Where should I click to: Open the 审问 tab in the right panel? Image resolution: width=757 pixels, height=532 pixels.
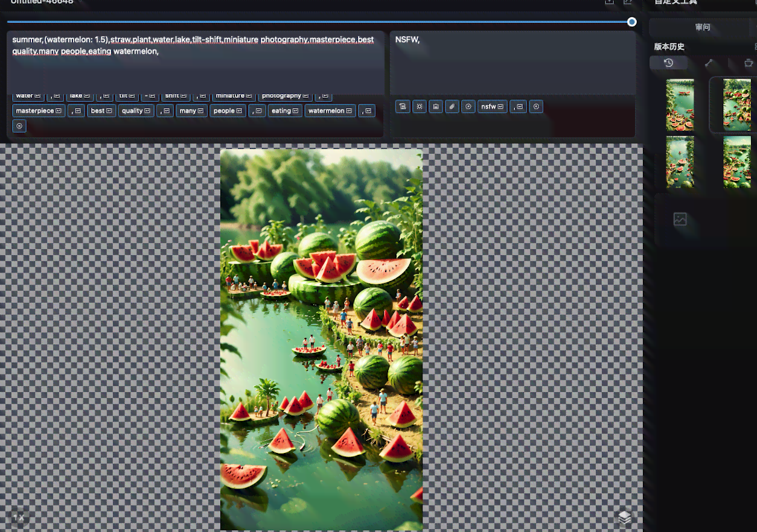(703, 27)
